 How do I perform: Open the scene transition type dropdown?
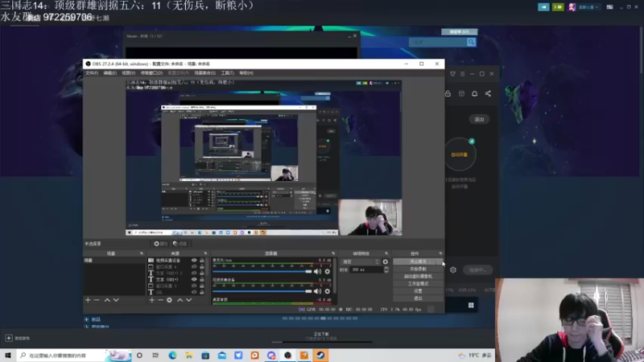pos(361,261)
